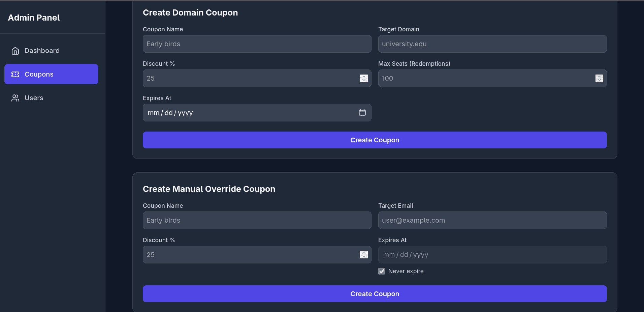Open the calendar picker for Expires At
Image resolution: width=644 pixels, height=312 pixels.
click(363, 113)
